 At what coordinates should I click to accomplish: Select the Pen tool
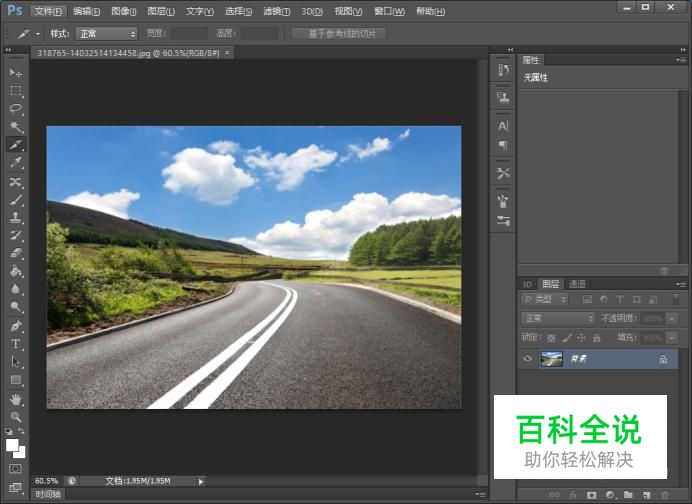coord(16,326)
